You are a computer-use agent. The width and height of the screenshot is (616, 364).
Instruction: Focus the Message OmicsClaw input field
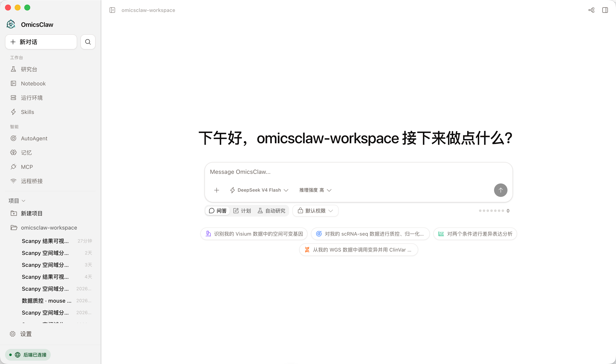(x=358, y=172)
